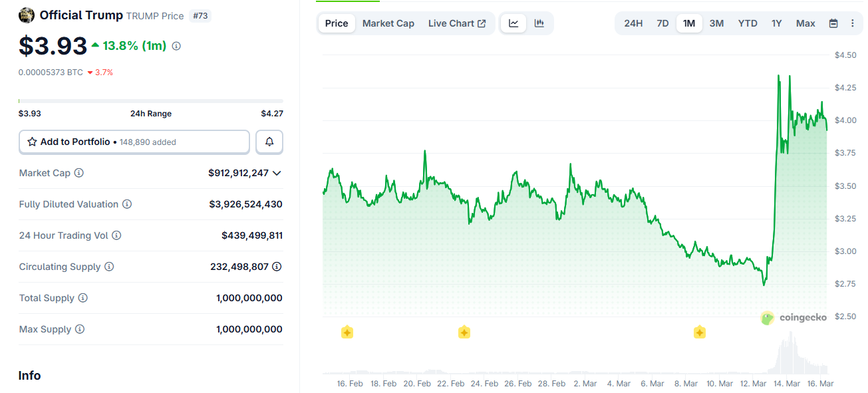868x393 pixels.
Task: Open the first yellow gift marker on chart
Action: tap(347, 332)
